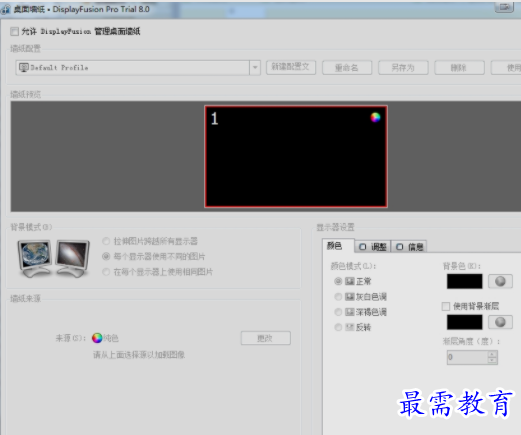Image resolution: width=521 pixels, height=435 pixels.
Task: Click the DisplayFusion title bar icon
Action: 5,9
